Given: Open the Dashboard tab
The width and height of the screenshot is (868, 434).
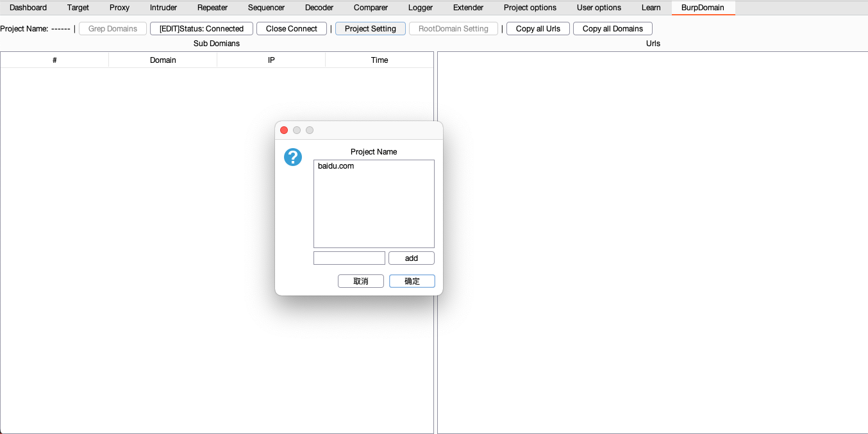Looking at the screenshot, I should pyautogui.click(x=28, y=8).
